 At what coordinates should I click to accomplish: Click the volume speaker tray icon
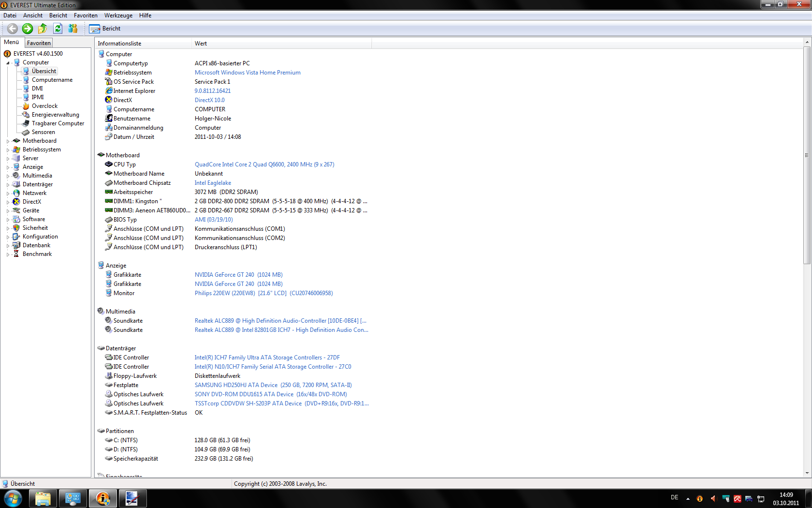(713, 498)
